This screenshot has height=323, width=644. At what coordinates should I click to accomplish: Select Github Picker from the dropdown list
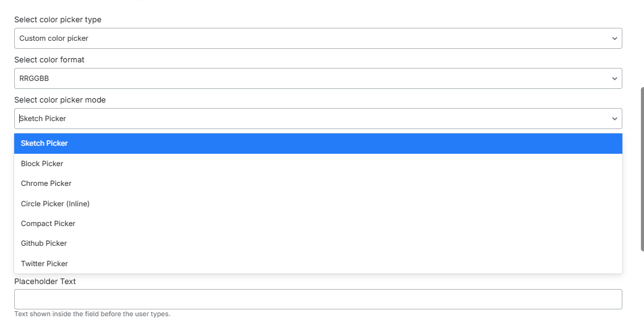tap(44, 243)
